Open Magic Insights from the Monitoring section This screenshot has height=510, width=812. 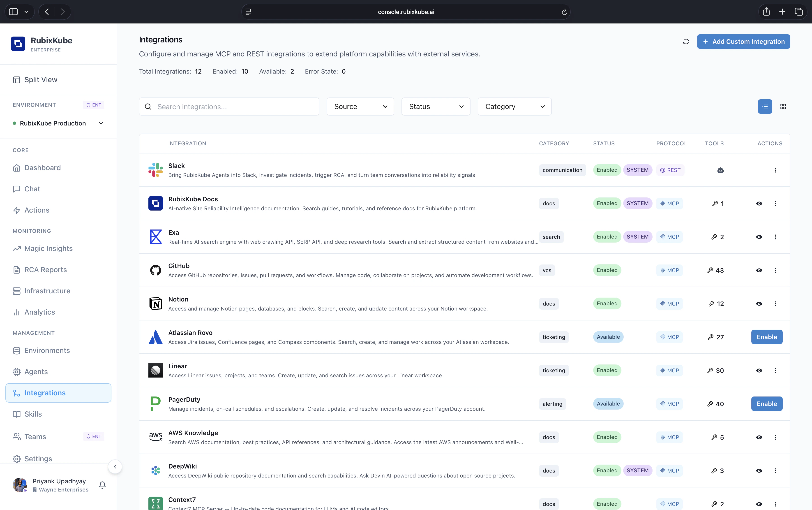(x=48, y=249)
